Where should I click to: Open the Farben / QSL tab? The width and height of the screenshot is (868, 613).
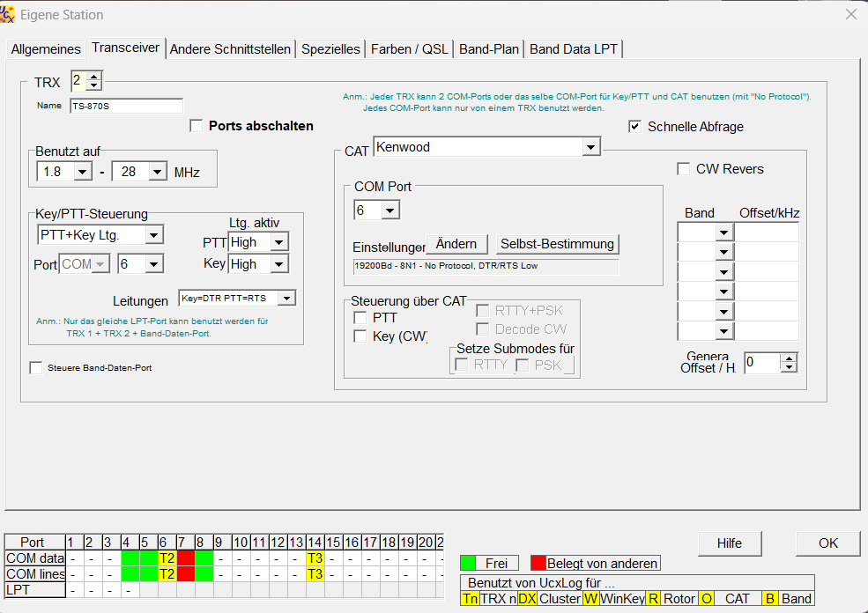click(409, 49)
